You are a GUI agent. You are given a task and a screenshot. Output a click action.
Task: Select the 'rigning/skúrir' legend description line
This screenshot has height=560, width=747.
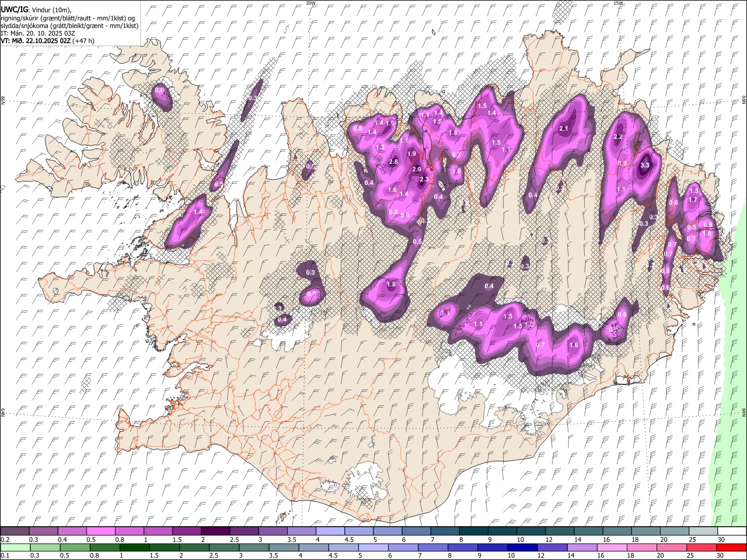click(x=68, y=18)
